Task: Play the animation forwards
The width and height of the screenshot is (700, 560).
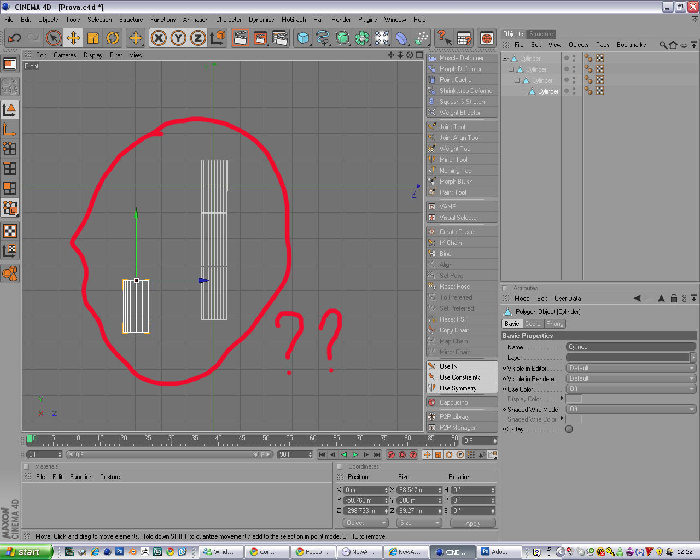Action: pos(355,455)
